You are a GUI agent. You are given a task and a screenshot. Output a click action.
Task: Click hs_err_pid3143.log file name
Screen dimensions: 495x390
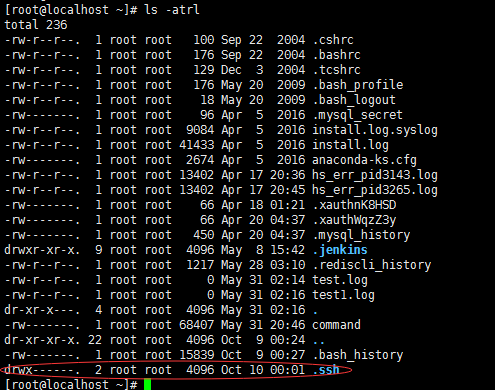click(x=375, y=175)
